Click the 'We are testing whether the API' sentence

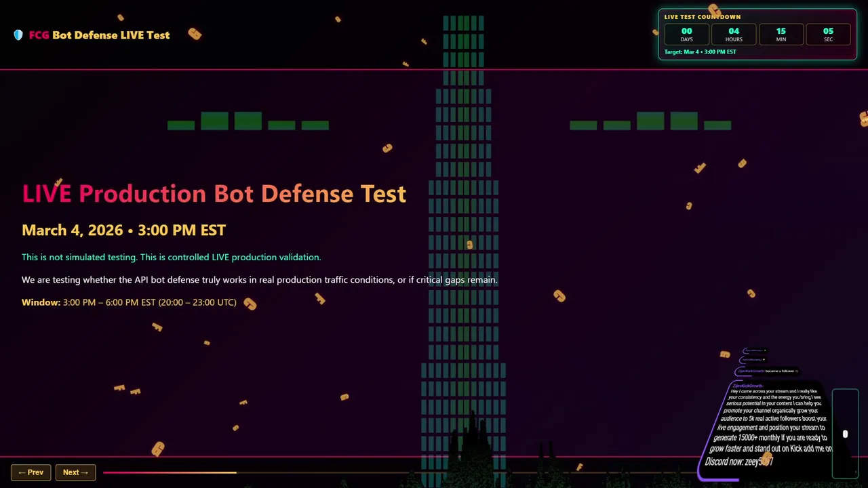click(259, 279)
